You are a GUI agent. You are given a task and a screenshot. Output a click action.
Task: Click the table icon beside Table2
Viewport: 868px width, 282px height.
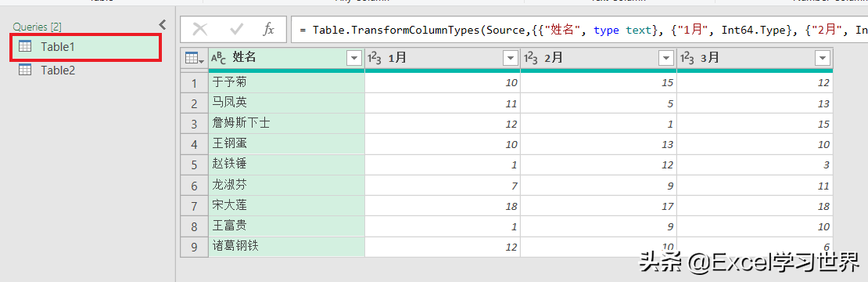tap(26, 70)
